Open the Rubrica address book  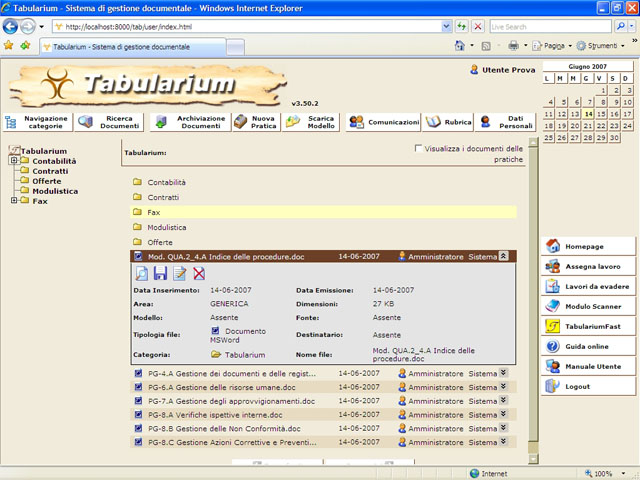(448, 122)
